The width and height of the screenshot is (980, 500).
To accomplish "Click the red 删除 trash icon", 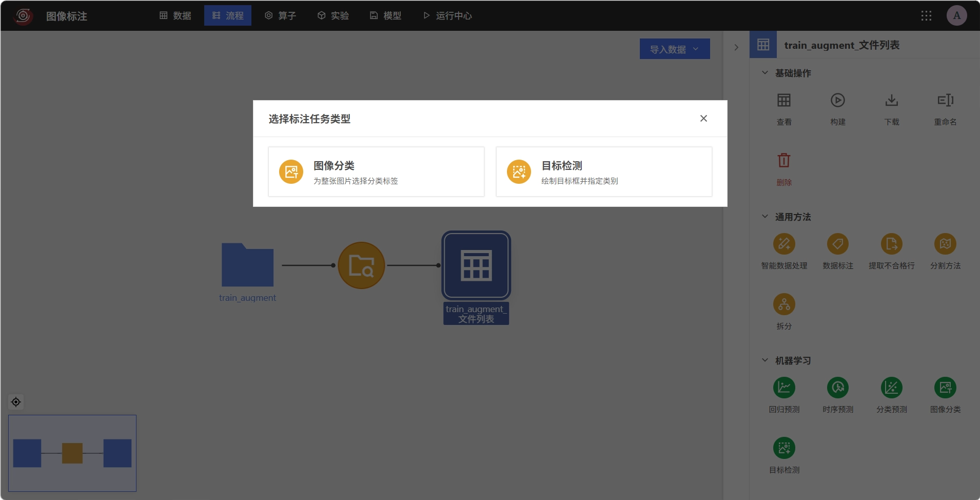I will click(x=784, y=161).
